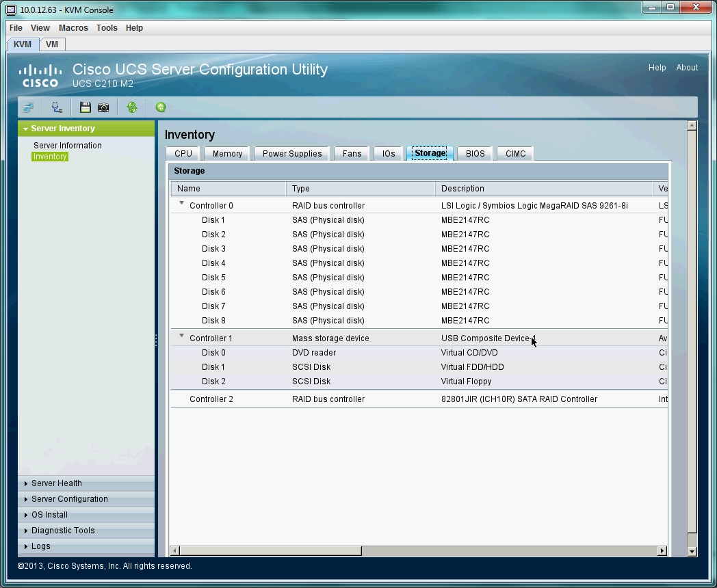
Task: Open the Tools menu
Action: tap(107, 28)
